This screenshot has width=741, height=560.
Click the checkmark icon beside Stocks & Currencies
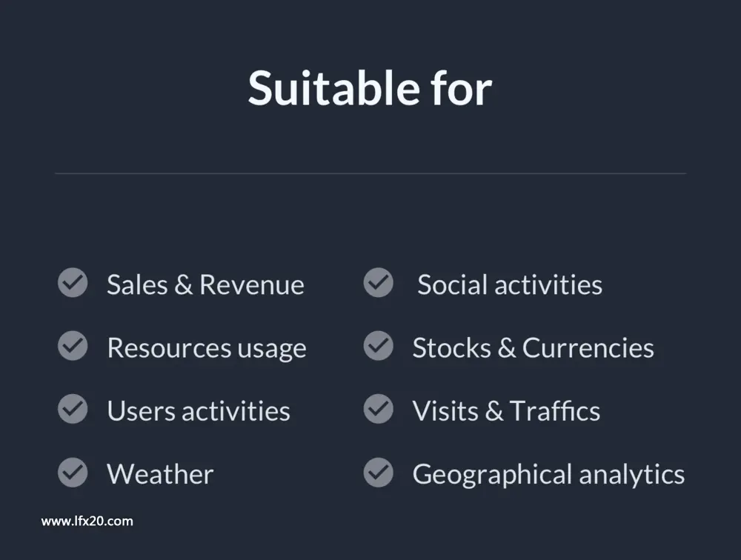[x=379, y=345]
